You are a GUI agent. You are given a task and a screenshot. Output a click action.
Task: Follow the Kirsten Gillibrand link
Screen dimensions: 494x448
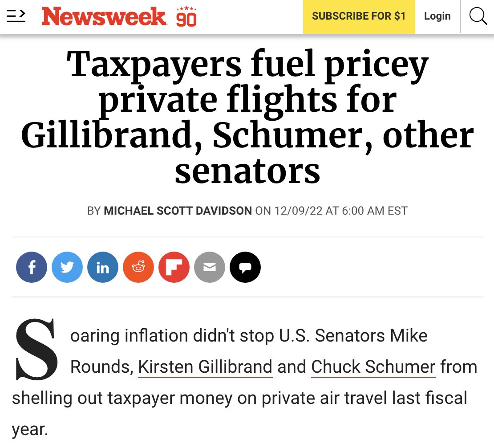coord(205,367)
